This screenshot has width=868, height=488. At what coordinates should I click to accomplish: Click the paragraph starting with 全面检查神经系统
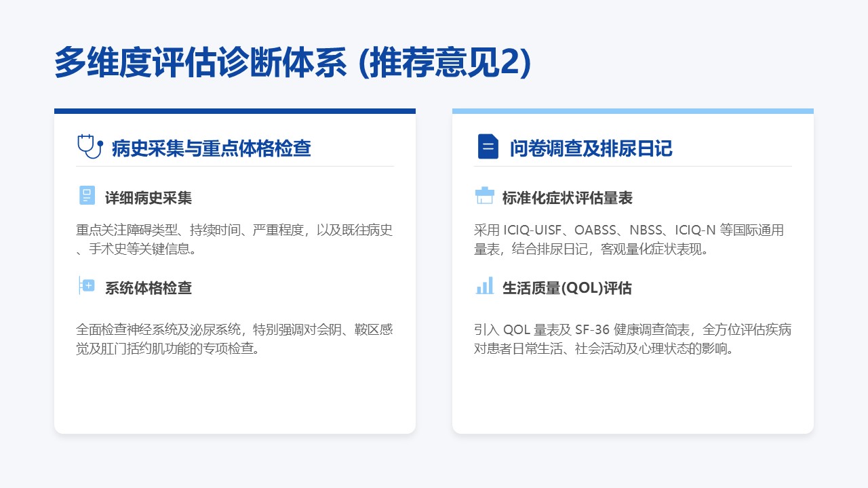(x=235, y=339)
